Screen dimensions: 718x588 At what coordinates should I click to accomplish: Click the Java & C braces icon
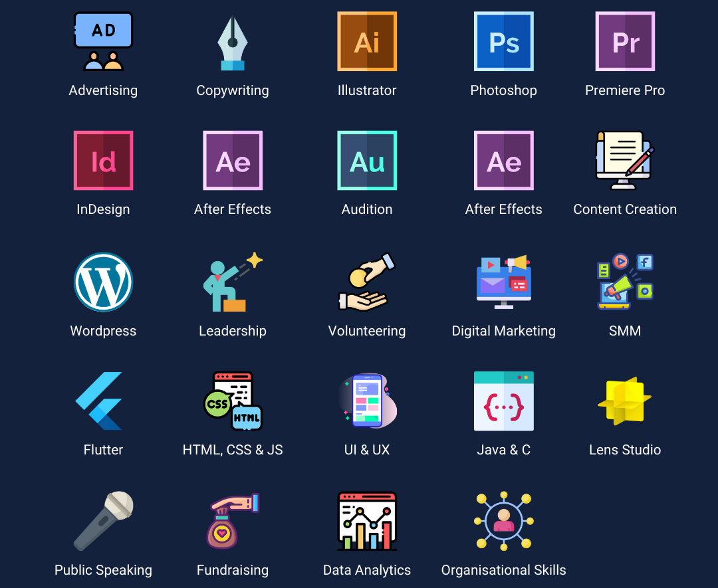coord(503,401)
